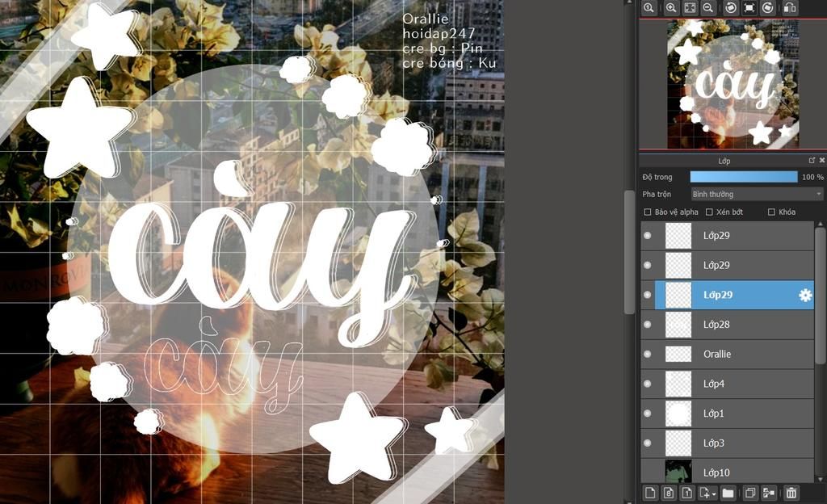827x504 pixels.
Task: Check the Khóa lock checkbox
Action: coord(771,212)
